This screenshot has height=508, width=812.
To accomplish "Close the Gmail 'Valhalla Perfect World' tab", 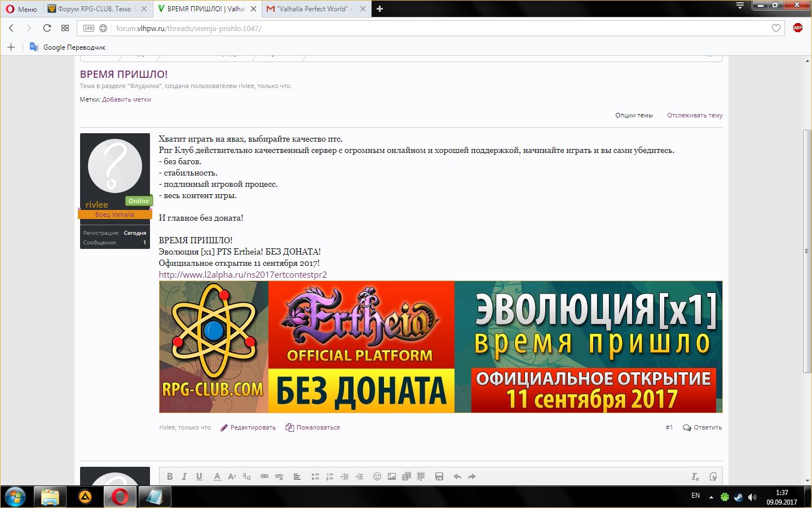I will (x=362, y=9).
